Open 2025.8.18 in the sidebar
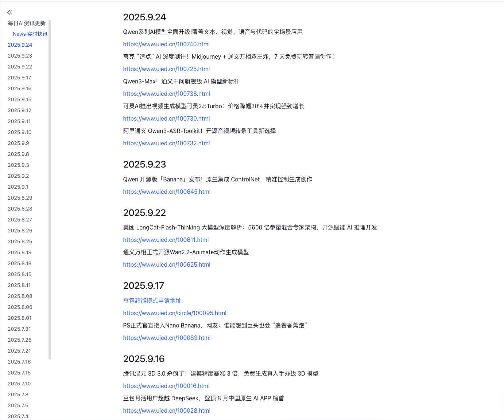Viewport: 504px width, 420px height. click(x=20, y=263)
